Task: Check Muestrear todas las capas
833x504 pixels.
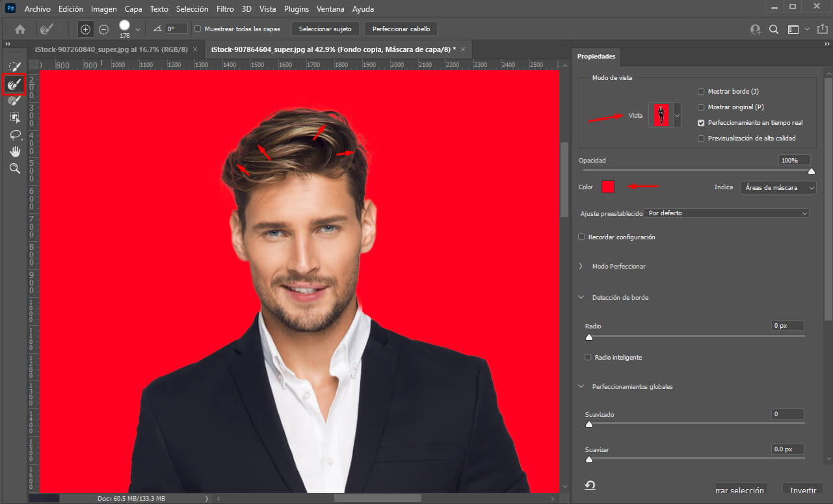Action: coord(198,29)
